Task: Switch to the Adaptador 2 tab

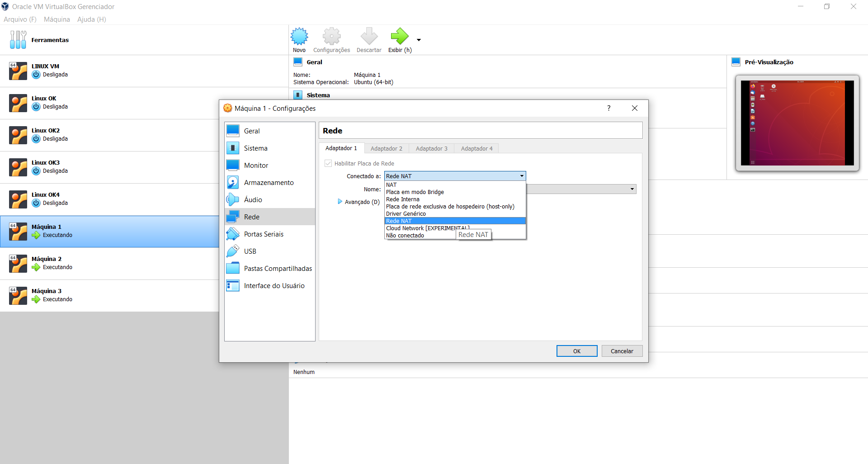Action: [387, 148]
